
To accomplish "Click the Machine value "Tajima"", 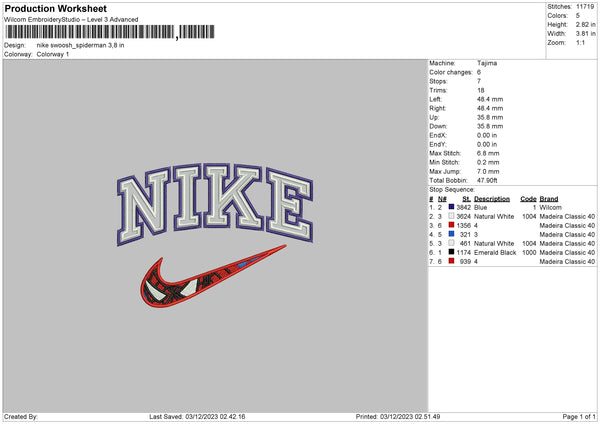I will [487, 63].
